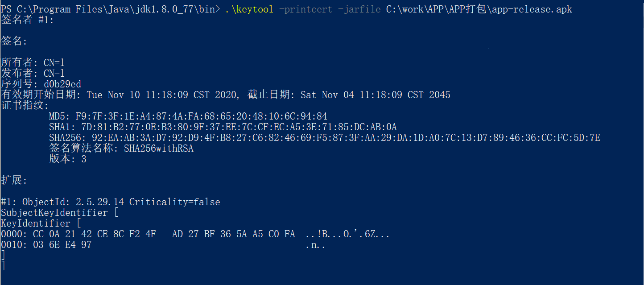The height and width of the screenshot is (285, 644).
Task: Click the SubjectKeyIdentifier line
Action: [60, 212]
